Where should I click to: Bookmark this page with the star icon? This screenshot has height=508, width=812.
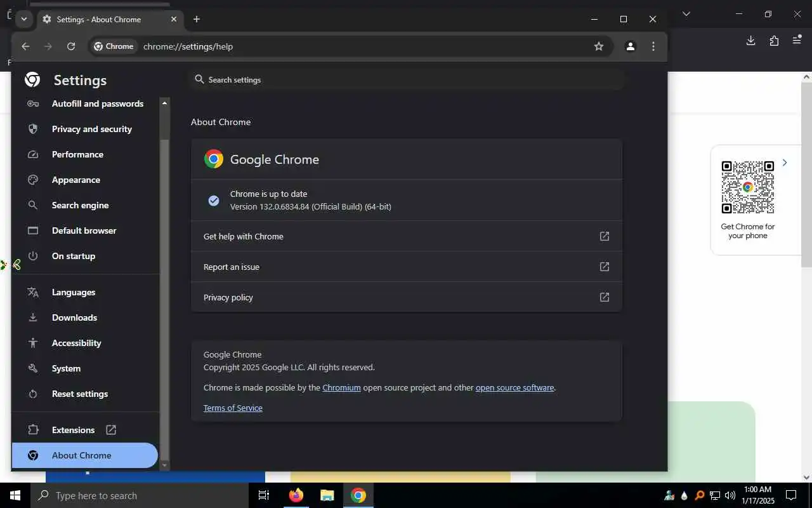[598, 46]
